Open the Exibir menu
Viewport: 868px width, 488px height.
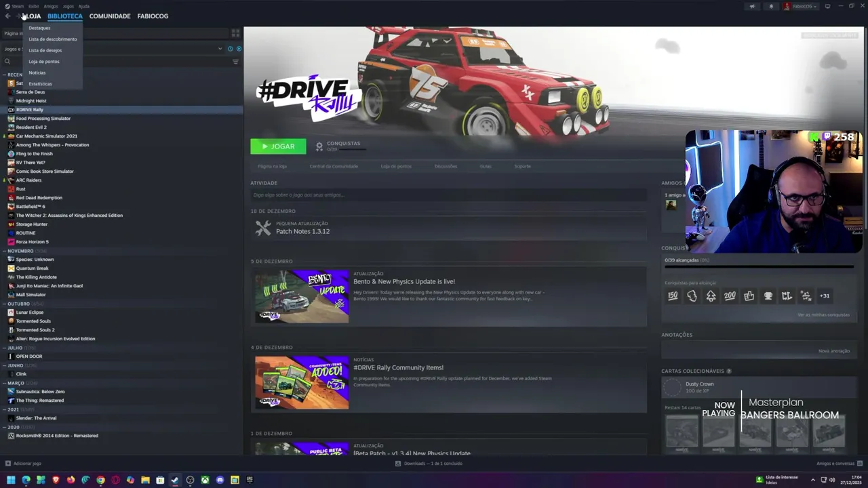[x=33, y=6]
